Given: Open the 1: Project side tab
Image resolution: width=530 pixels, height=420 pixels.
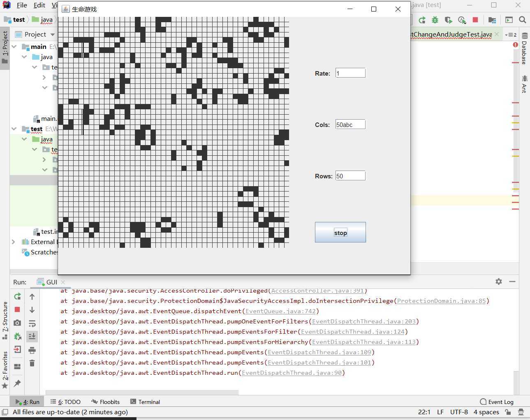Looking at the screenshot, I should 5,47.
